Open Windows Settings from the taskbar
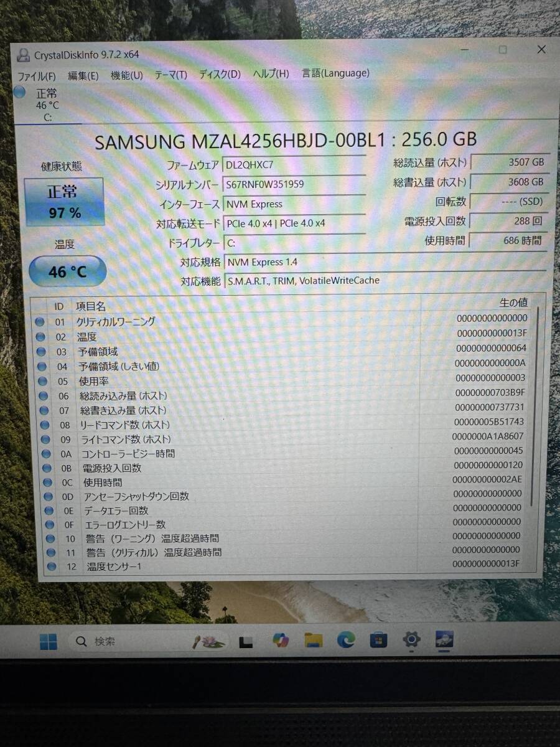This screenshot has width=560, height=747. pos(411,640)
